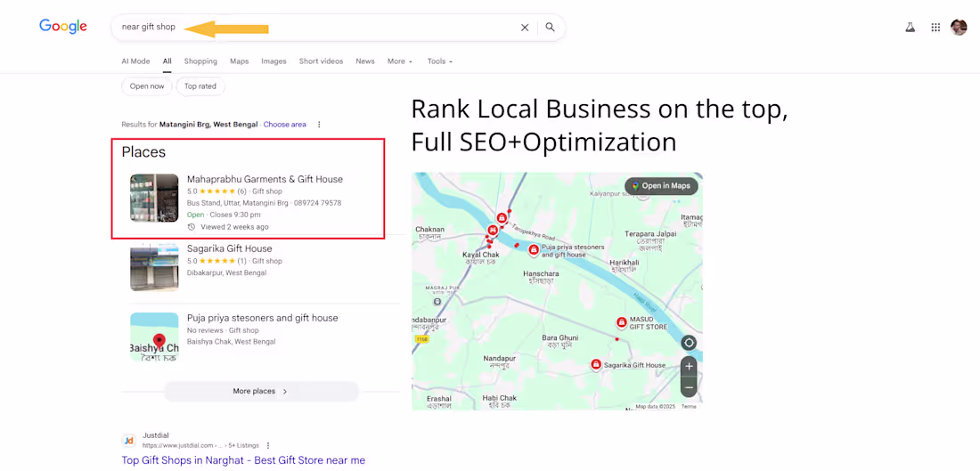Open Search Labs flask icon
The width and height of the screenshot is (980, 471).
coord(910,28)
